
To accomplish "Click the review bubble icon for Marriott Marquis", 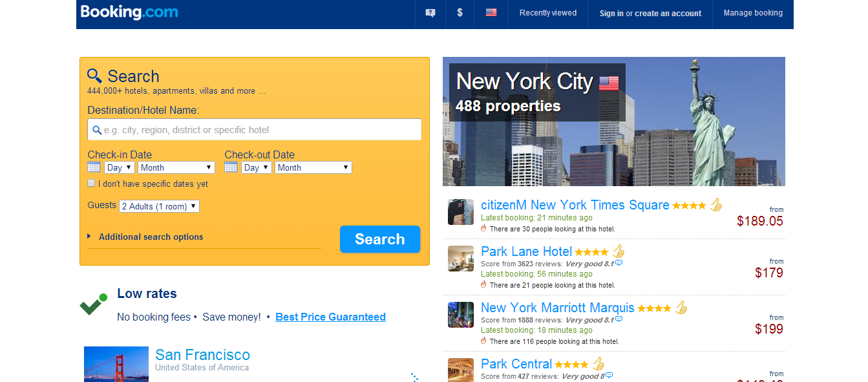I will (x=619, y=319).
